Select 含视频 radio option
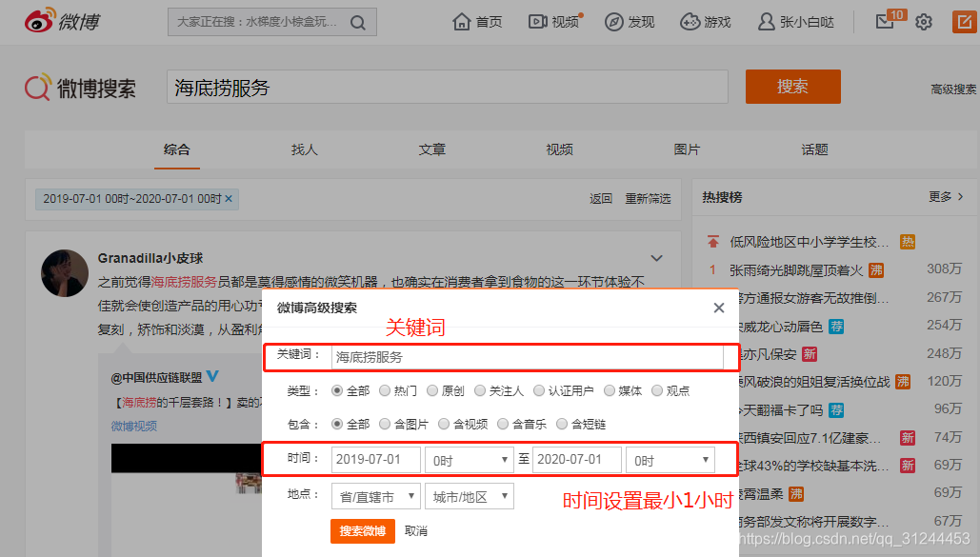Viewport: 980px width, 557px height. (x=444, y=424)
